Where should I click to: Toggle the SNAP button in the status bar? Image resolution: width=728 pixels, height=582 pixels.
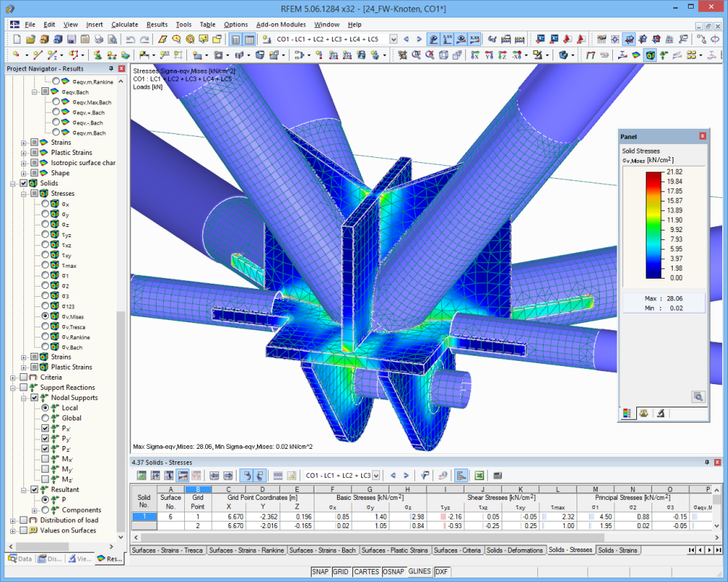tap(320, 572)
